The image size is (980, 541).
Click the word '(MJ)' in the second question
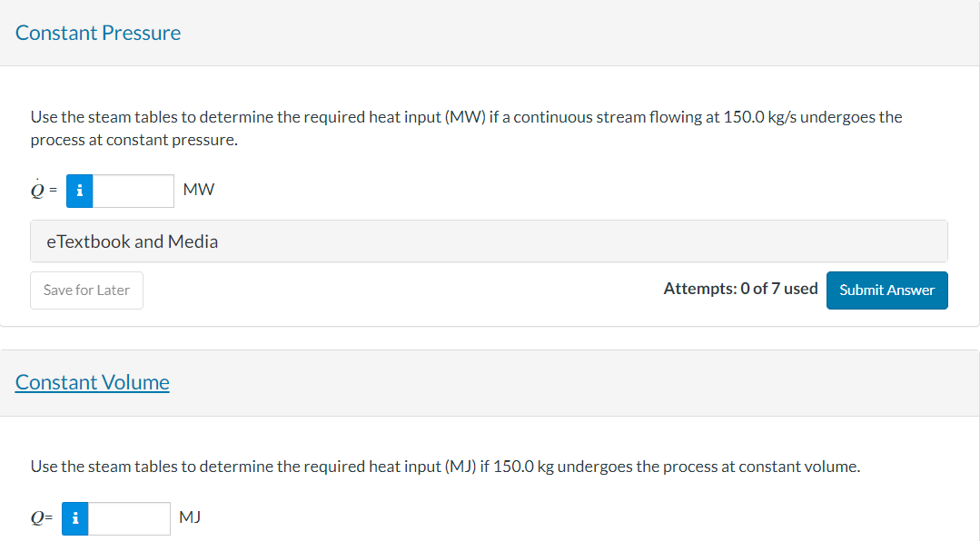[460, 467]
